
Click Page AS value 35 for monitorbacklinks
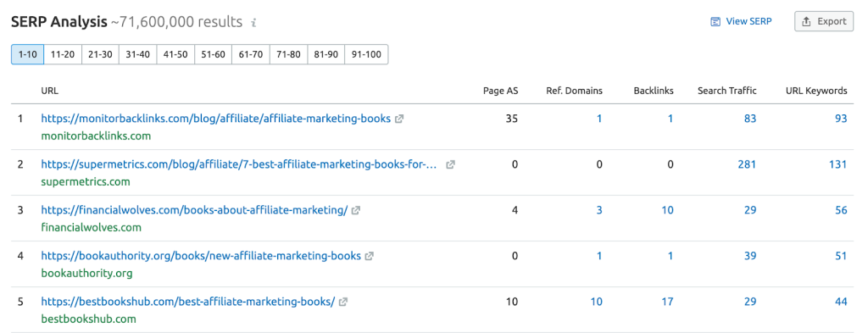point(511,119)
